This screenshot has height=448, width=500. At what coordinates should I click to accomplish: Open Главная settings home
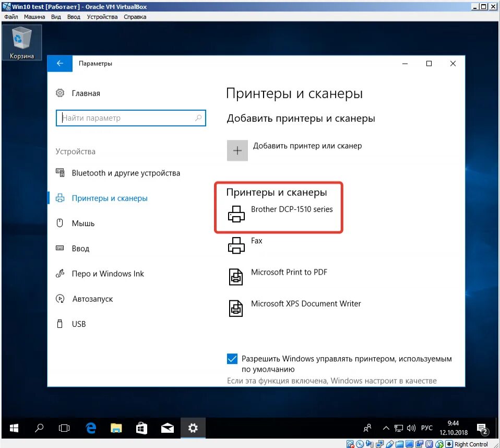tap(78, 93)
